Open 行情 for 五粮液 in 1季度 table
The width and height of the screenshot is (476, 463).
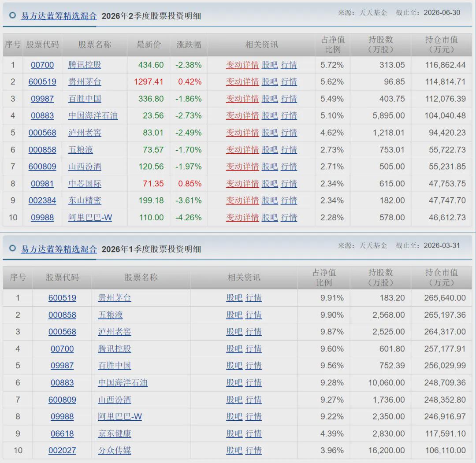(253, 315)
